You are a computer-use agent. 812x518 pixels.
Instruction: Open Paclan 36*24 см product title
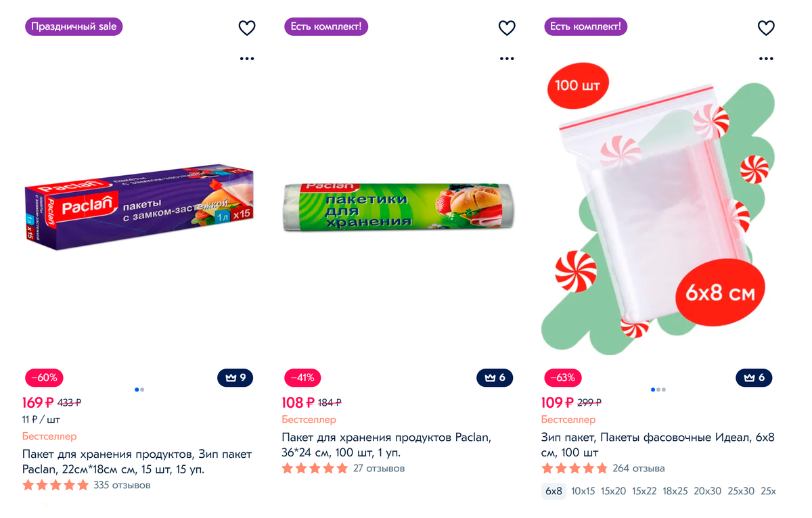[386, 445]
